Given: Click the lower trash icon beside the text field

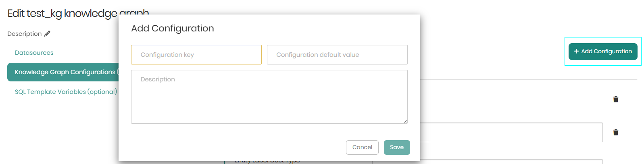Looking at the screenshot, I should point(615,132).
